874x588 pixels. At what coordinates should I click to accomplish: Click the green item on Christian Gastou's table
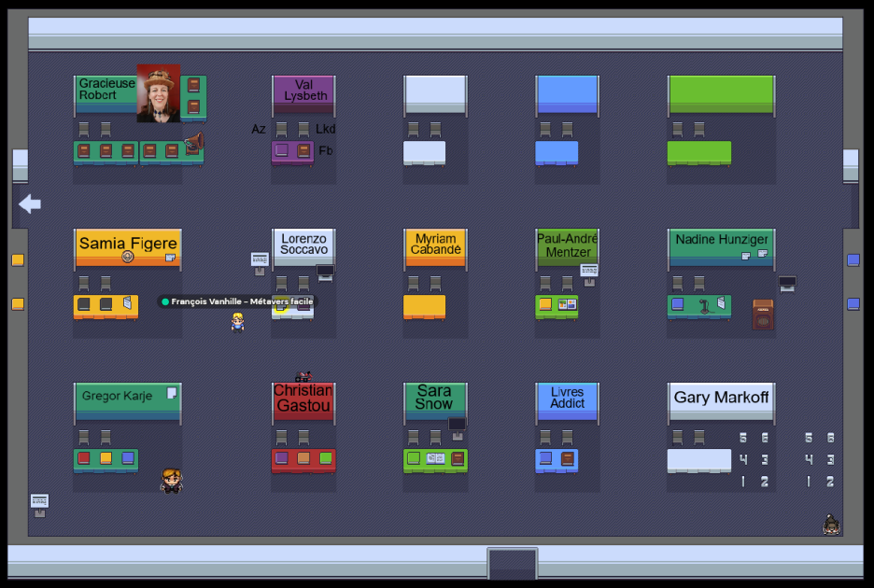point(326,458)
